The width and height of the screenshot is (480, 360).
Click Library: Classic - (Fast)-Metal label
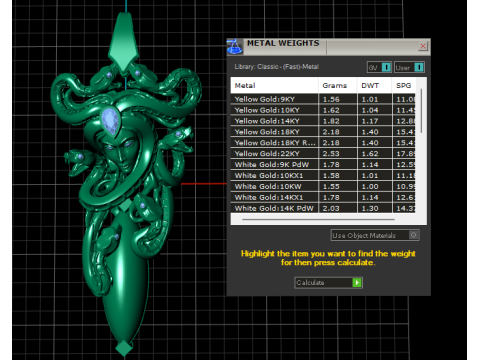tap(276, 67)
